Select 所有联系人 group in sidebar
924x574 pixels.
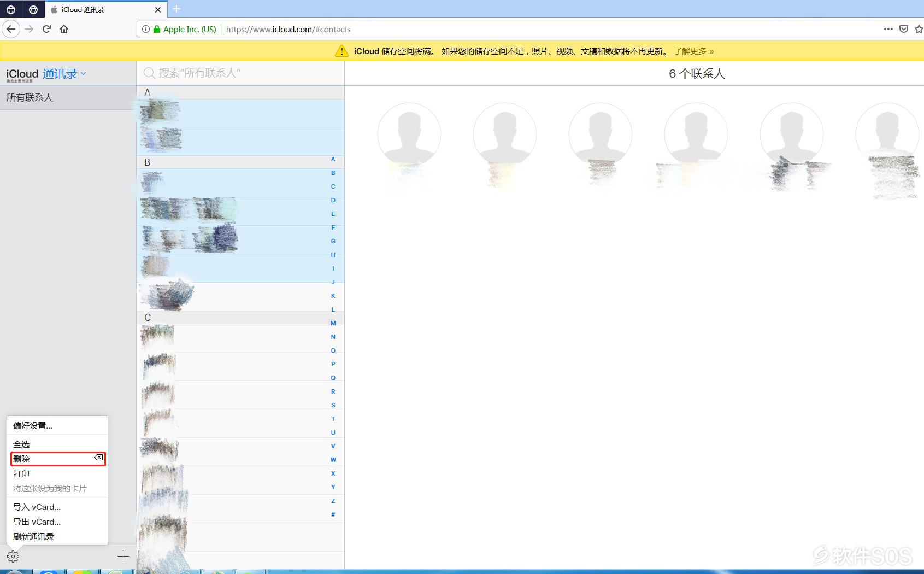coord(68,97)
